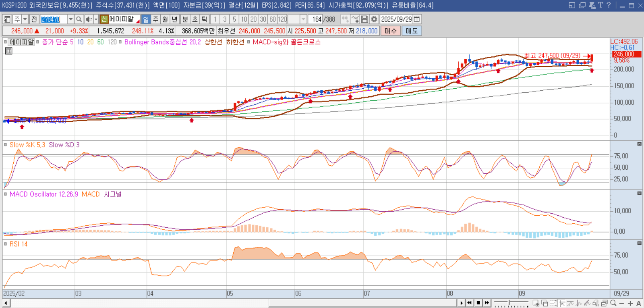
Task: Click the stock code input field 278470
Action: click(x=53, y=19)
